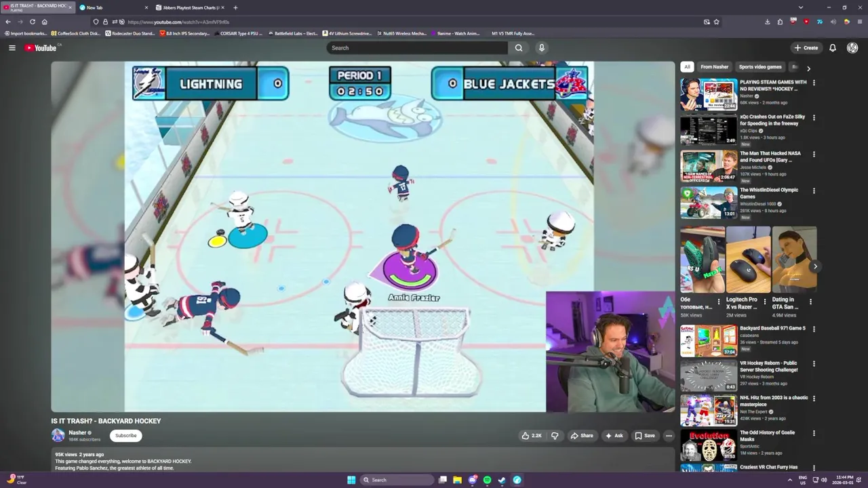Open the NHL Hitz from 2003 video
Viewport: 868px width, 488px height.
tap(709, 411)
